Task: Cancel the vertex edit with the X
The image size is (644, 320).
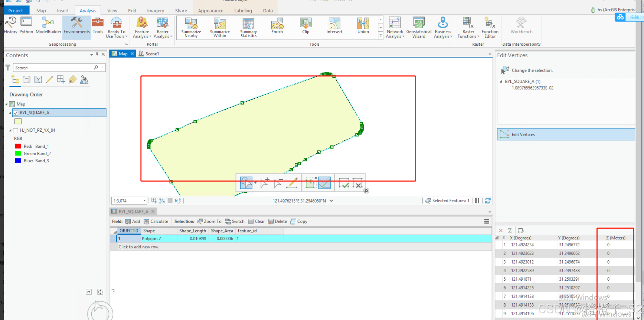Action: [x=357, y=183]
